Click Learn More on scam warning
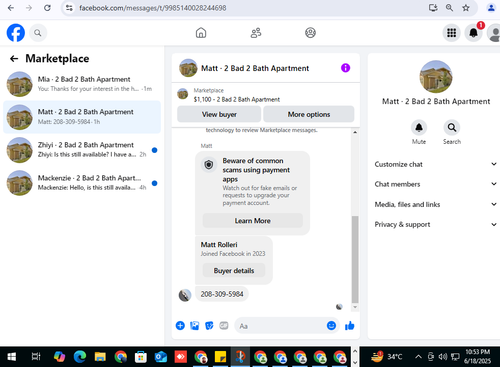 [253, 221]
